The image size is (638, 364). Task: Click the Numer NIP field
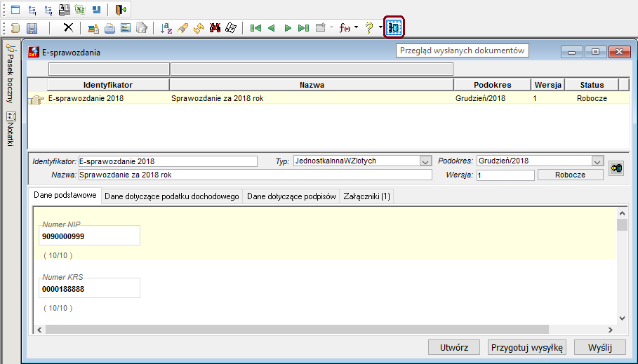pos(89,236)
